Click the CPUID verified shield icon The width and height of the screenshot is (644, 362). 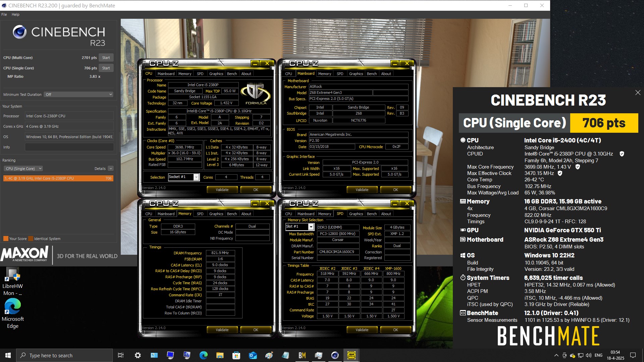(x=622, y=154)
